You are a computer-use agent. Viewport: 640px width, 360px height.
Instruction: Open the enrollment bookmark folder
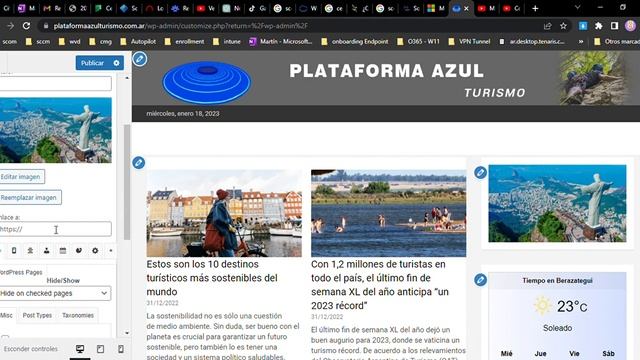[184, 41]
